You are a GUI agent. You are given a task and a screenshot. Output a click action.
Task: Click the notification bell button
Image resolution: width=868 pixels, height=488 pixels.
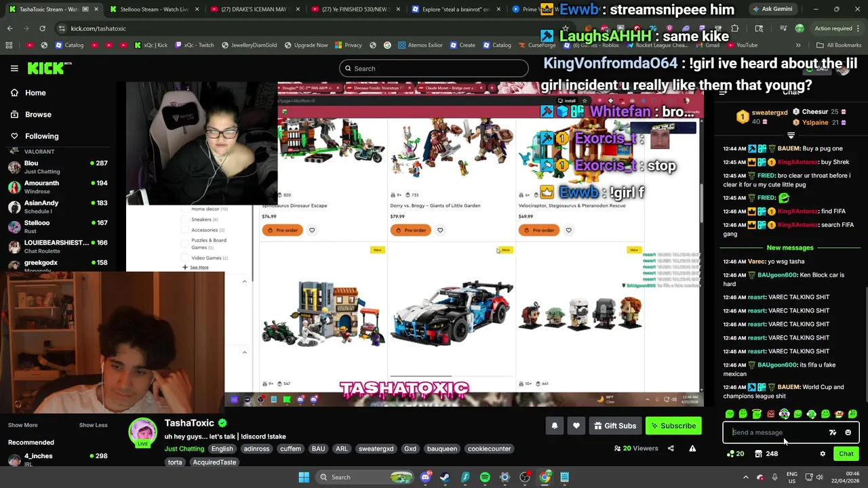[x=554, y=426]
